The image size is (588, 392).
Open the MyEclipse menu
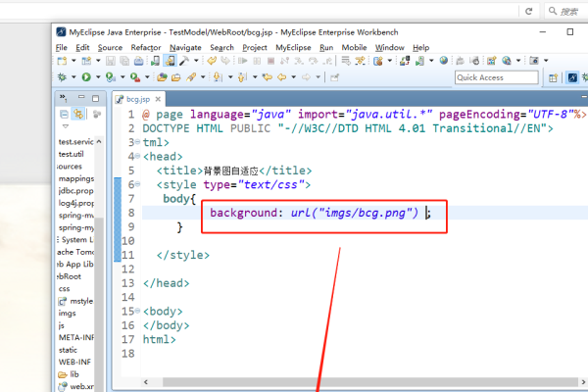293,47
